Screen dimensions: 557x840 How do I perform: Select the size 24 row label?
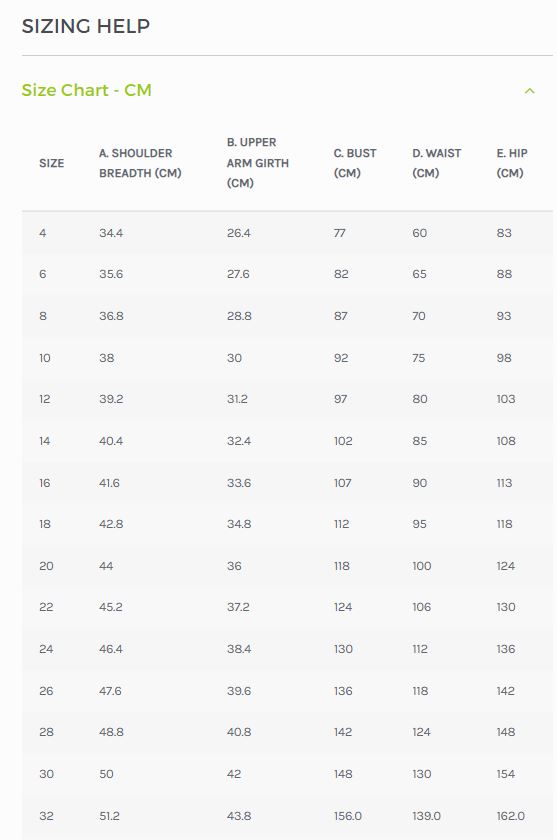click(46, 649)
